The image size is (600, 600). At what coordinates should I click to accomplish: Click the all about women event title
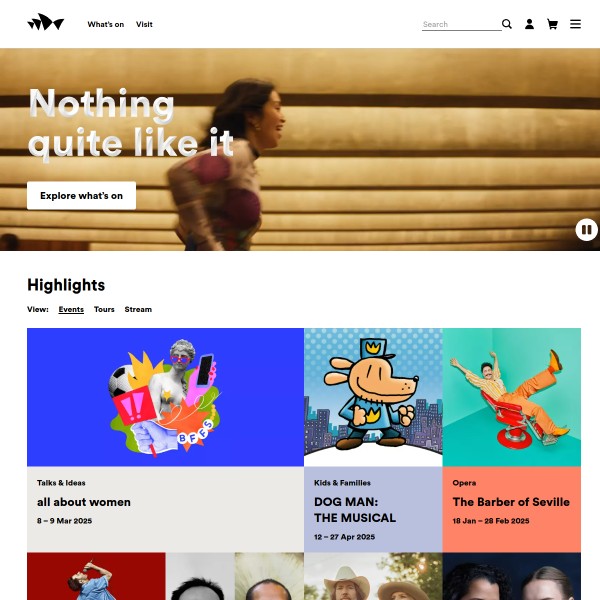tap(84, 502)
